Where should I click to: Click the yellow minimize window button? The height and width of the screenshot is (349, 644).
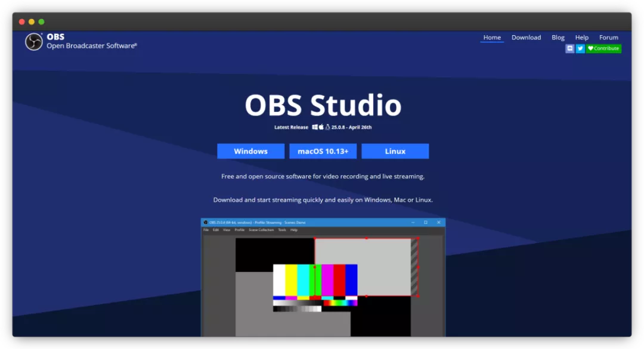32,21
